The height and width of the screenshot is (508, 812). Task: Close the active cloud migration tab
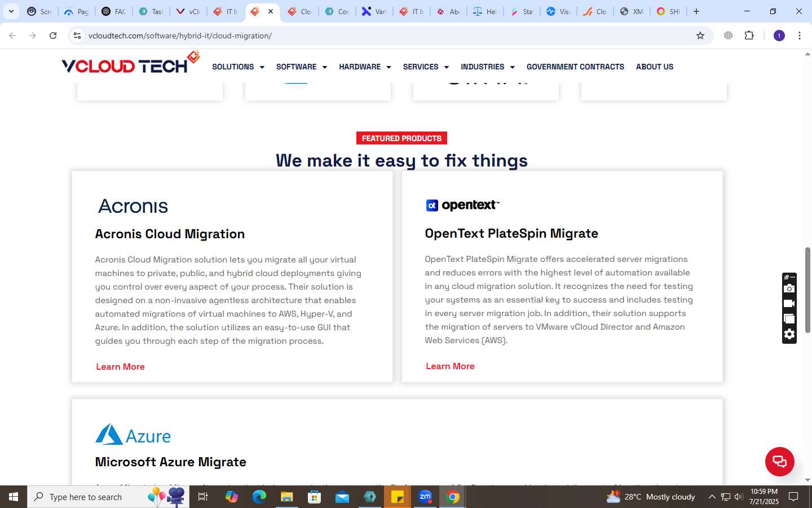pyautogui.click(x=271, y=11)
